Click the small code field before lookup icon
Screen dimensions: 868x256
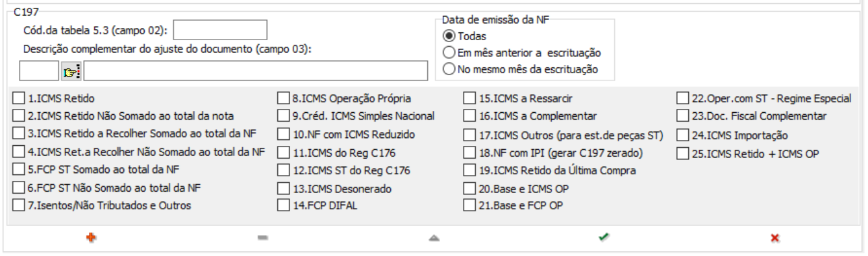[39, 71]
